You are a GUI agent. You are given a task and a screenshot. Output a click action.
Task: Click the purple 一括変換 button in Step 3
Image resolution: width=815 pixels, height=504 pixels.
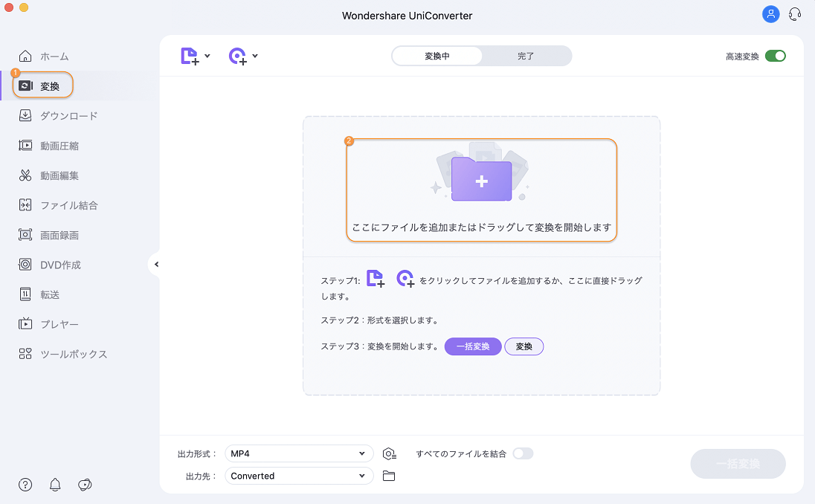pyautogui.click(x=473, y=346)
